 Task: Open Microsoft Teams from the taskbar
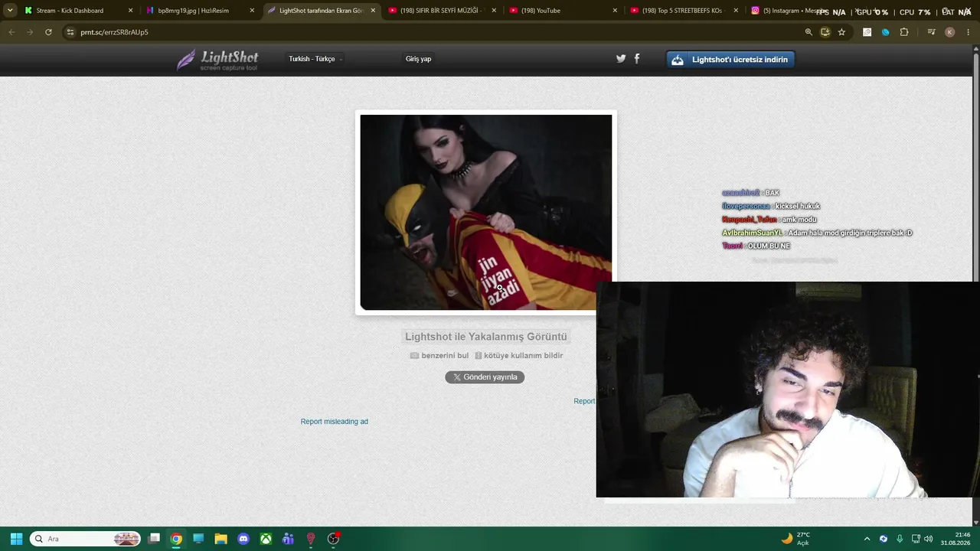[288, 539]
